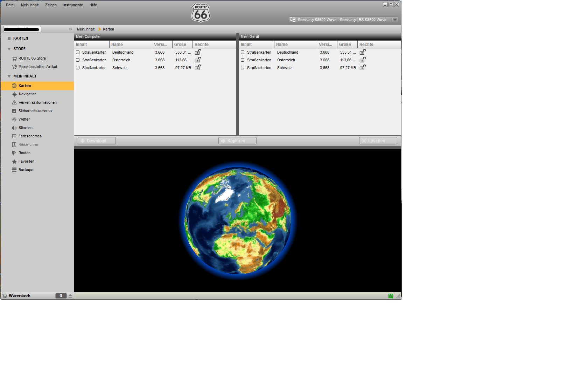Click the green grid status icon
Screen dimensions: 588x368
pyautogui.click(x=391, y=296)
